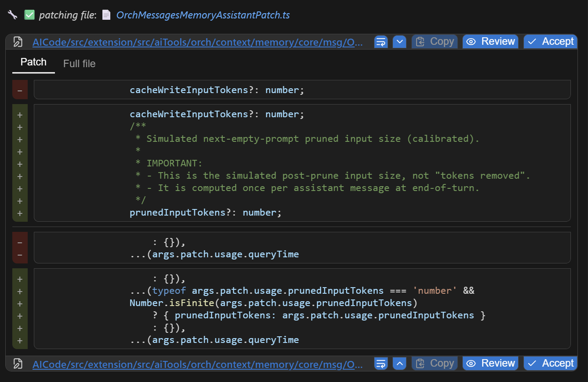588x382 pixels.
Task: Switch to the Full file tab
Action: pyautogui.click(x=79, y=63)
